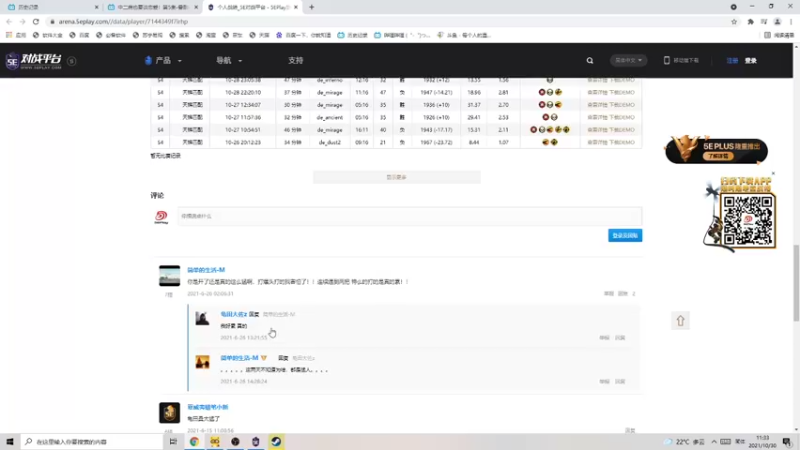Image resolution: width=800 pixels, height=450 pixels.
Task: Click the Windows taskbar search box
Action: point(92,442)
